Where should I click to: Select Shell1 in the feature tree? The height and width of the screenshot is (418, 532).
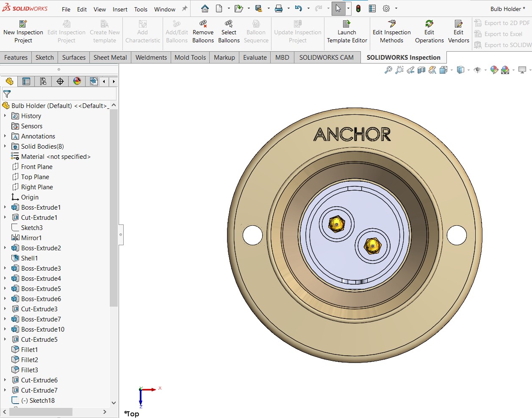29,258
